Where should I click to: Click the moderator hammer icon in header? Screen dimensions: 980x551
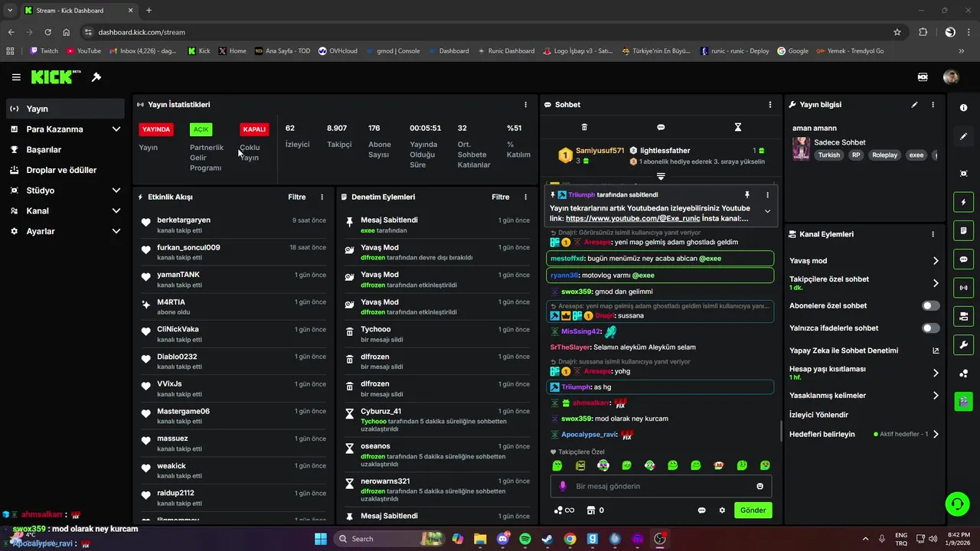click(x=96, y=77)
